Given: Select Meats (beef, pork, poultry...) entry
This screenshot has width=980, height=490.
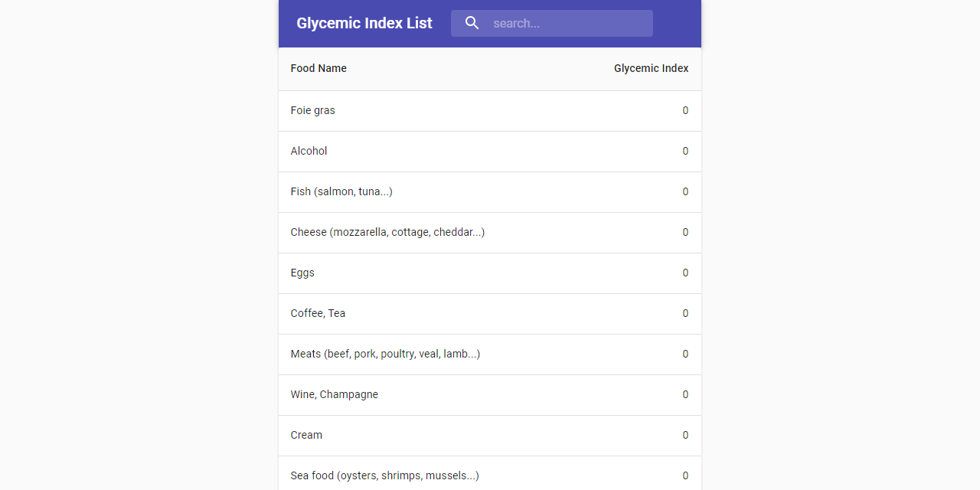Looking at the screenshot, I should (385, 354).
